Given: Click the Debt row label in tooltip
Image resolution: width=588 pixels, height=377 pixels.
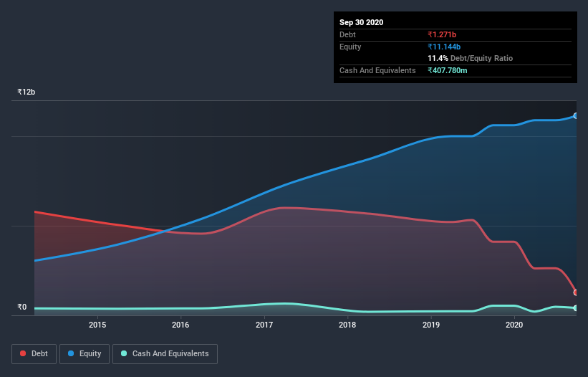Looking at the screenshot, I should [347, 34].
